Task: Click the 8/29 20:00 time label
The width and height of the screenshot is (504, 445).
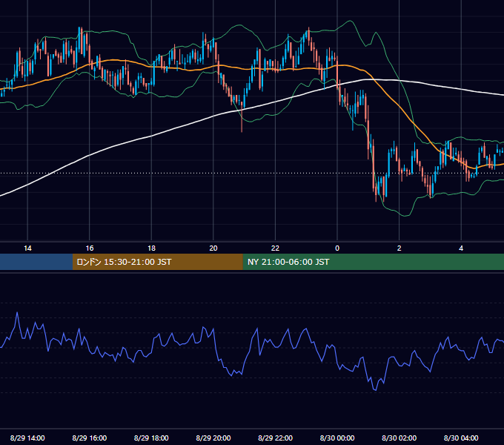Action: (x=213, y=438)
